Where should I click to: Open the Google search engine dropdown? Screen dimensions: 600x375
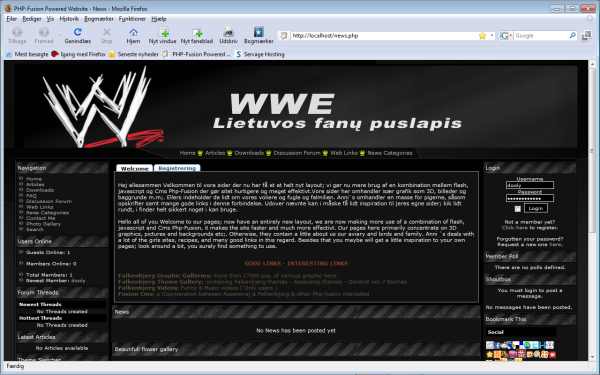point(506,36)
